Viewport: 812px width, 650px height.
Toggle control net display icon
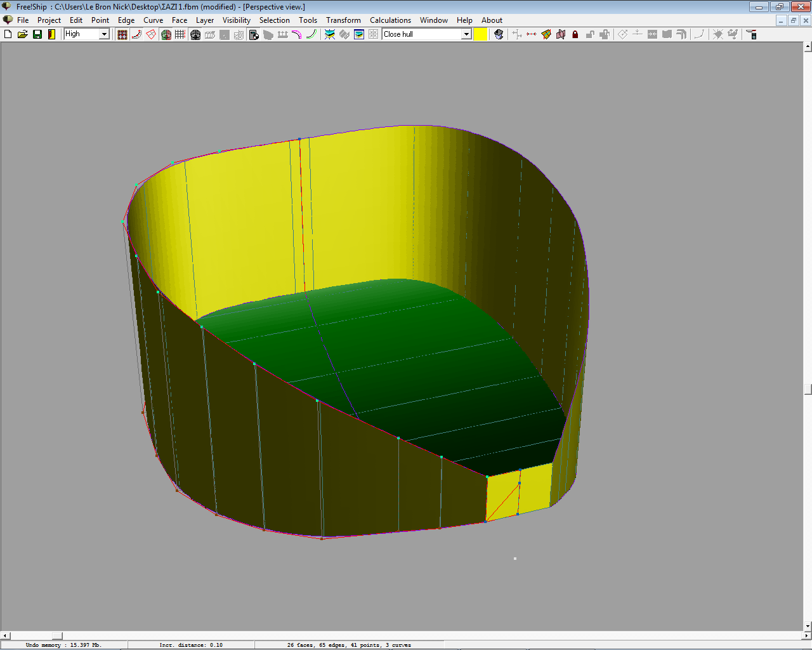point(122,34)
